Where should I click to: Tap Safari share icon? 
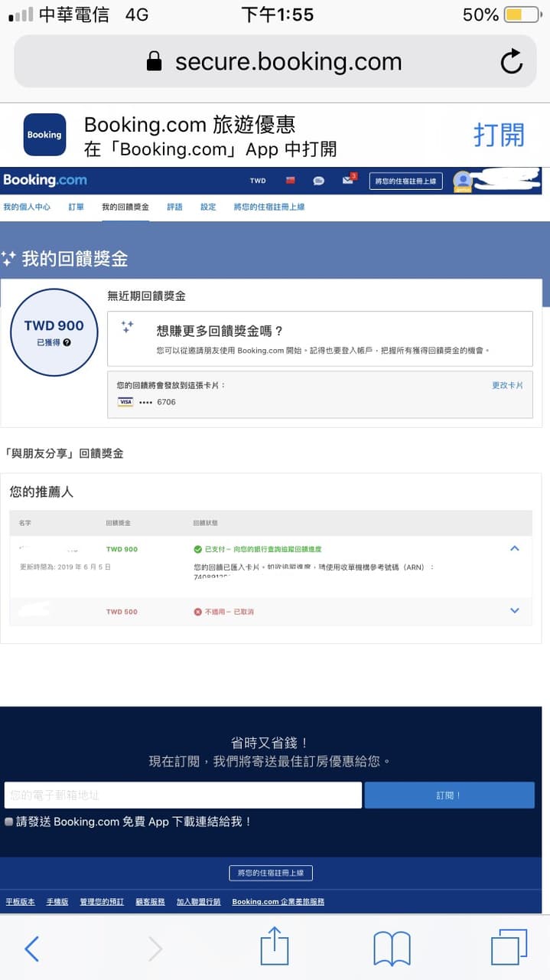[275, 946]
